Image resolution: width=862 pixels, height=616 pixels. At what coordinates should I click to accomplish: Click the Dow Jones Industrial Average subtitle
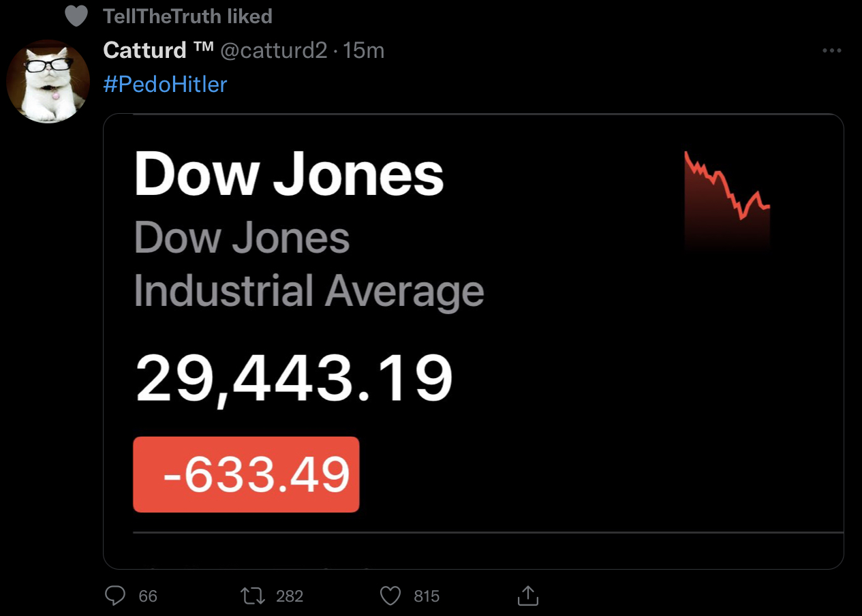(x=309, y=264)
